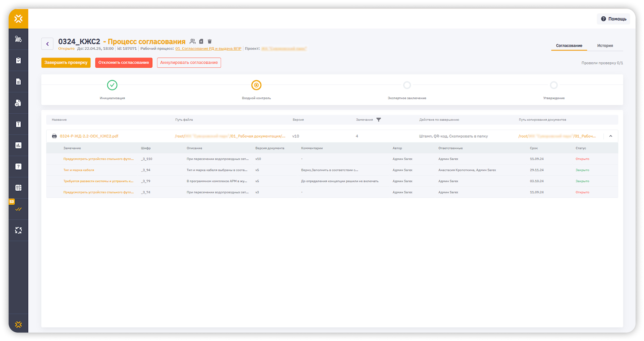Open the Тип и марка кабеля remark

[79, 170]
